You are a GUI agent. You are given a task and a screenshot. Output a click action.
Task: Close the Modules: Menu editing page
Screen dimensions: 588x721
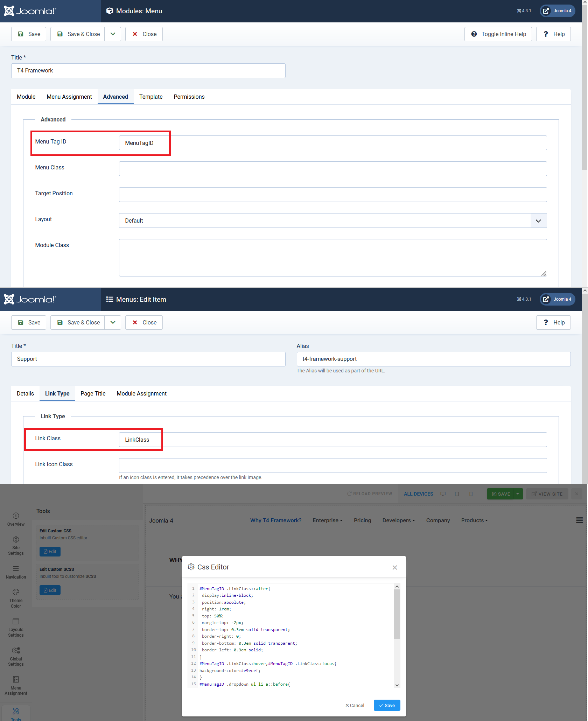[x=144, y=34]
